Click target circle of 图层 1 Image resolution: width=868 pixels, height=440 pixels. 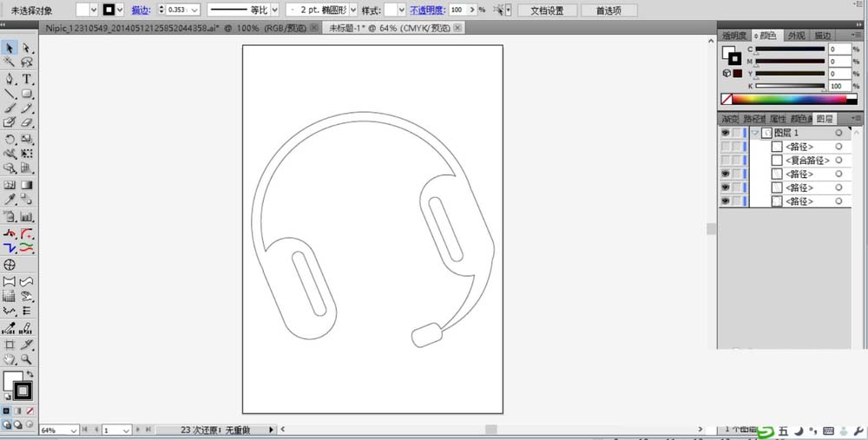point(838,133)
